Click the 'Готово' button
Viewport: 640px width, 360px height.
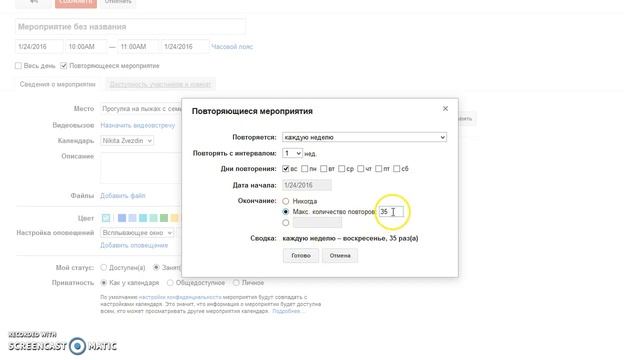pos(301,256)
